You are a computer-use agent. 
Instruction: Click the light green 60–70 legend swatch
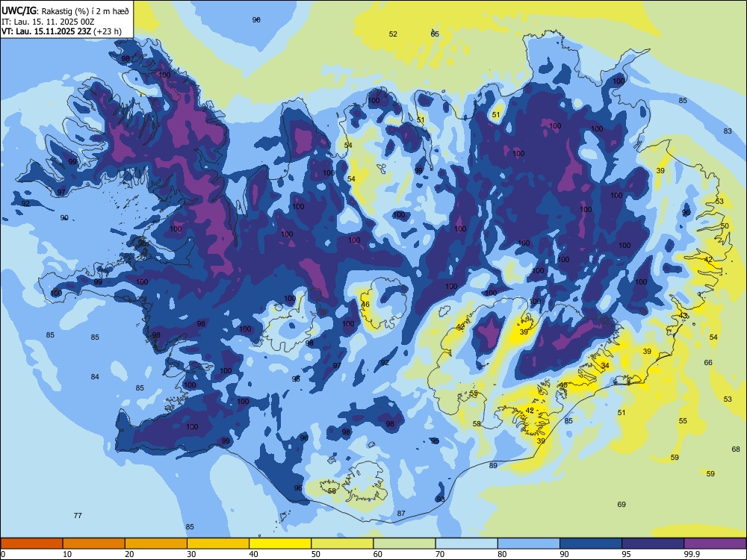pyautogui.click(x=404, y=544)
